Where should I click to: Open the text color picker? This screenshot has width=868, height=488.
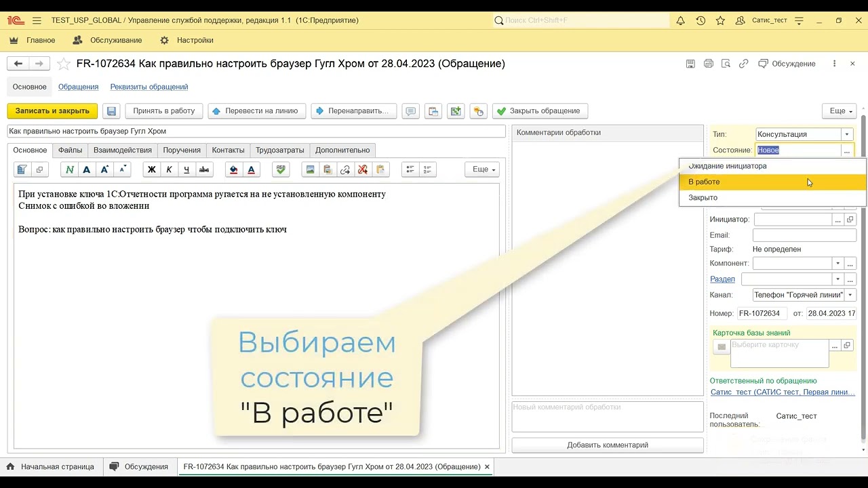pos(252,169)
